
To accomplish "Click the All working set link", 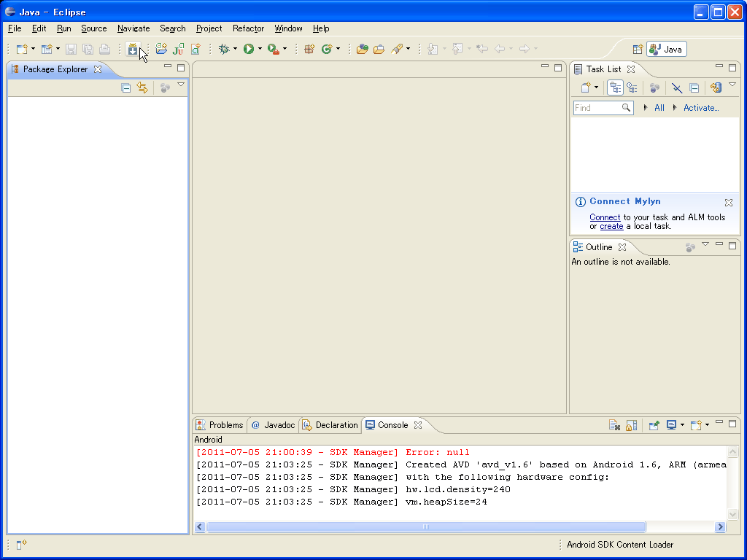I will [x=659, y=108].
